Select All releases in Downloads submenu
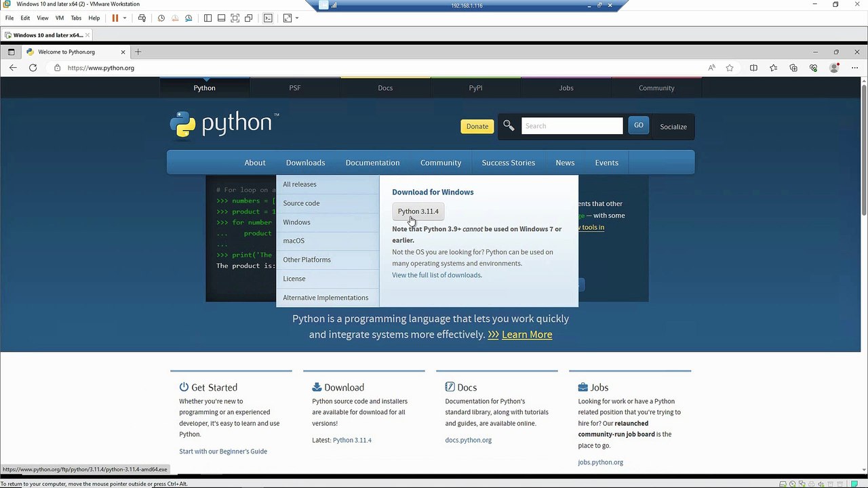The width and height of the screenshot is (868, 488). point(328,184)
